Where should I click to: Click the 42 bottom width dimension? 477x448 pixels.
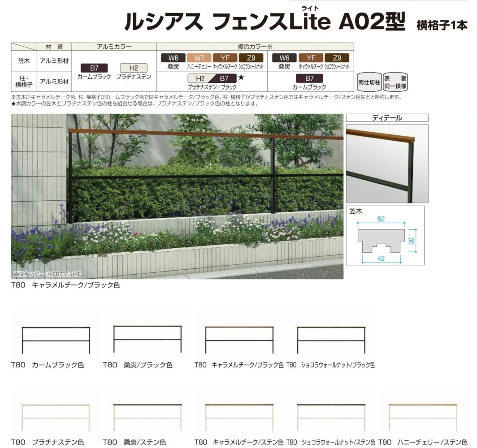pyautogui.click(x=381, y=258)
